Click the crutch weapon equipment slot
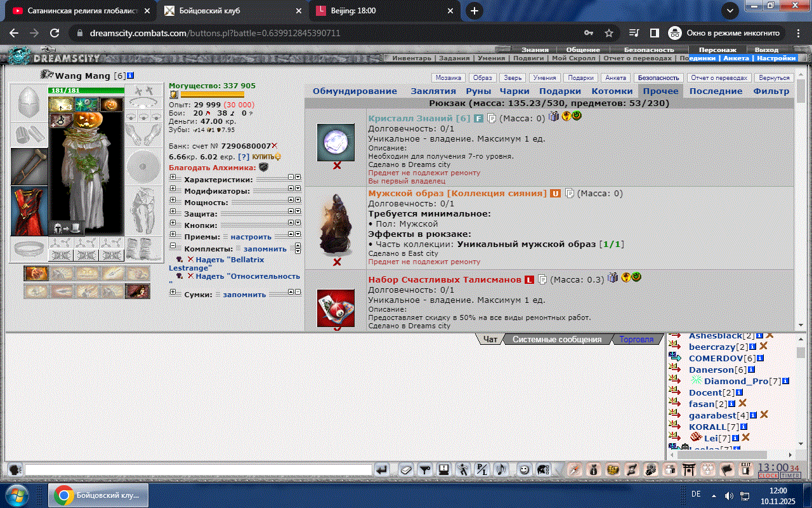This screenshot has height=508, width=812. (29, 166)
